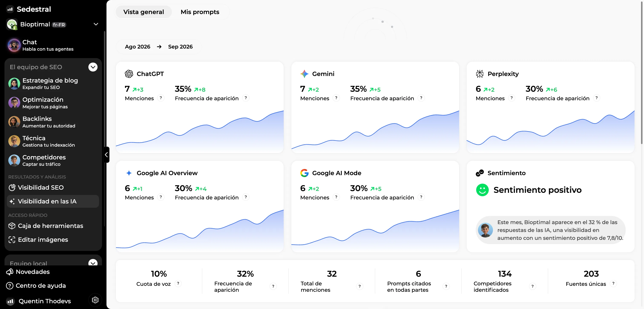The image size is (644, 309).
Task: Collapse the El equipo de SEO section
Action: [93, 67]
